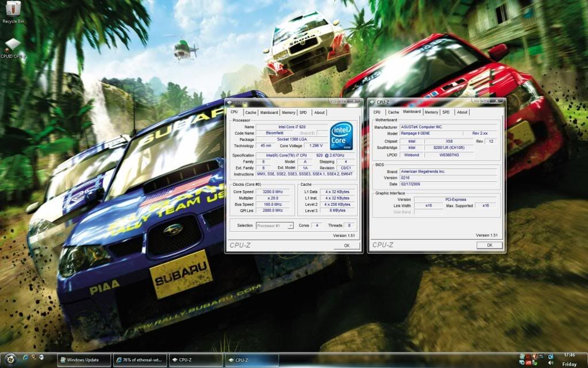
Task: Click the BIOS Version value 0216
Action: pyautogui.click(x=448, y=178)
